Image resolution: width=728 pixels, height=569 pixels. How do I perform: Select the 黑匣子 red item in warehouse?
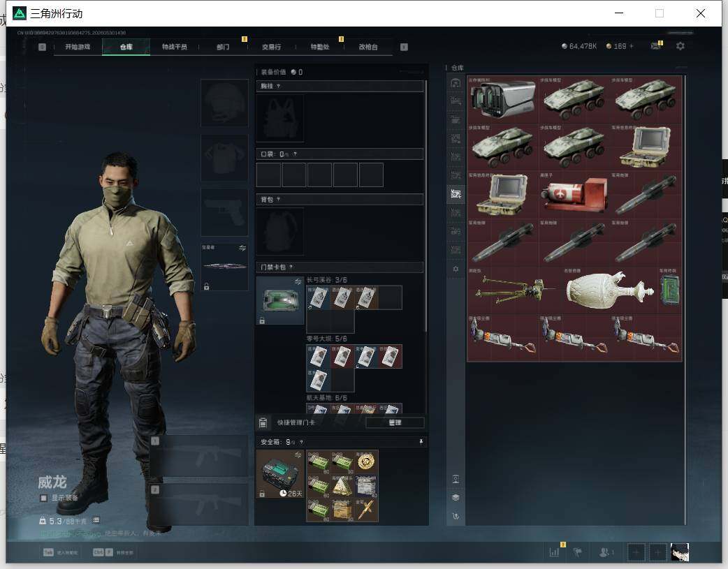pos(574,195)
